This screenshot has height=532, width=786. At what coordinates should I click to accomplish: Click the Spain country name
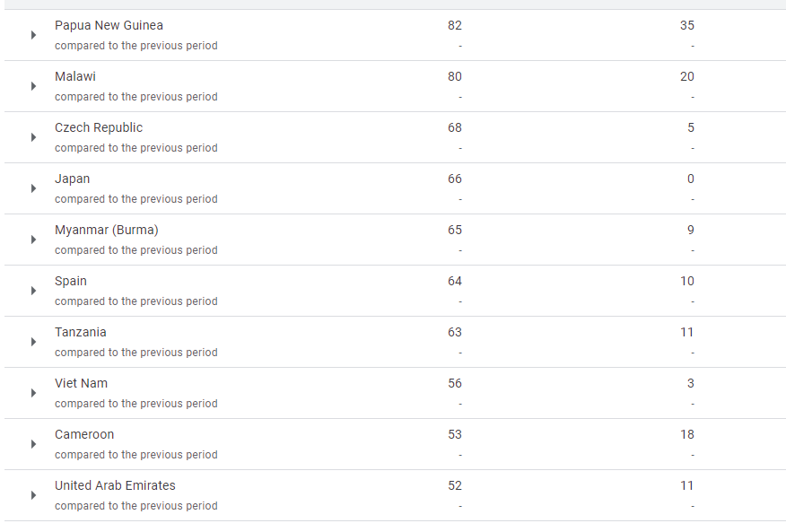pos(71,281)
